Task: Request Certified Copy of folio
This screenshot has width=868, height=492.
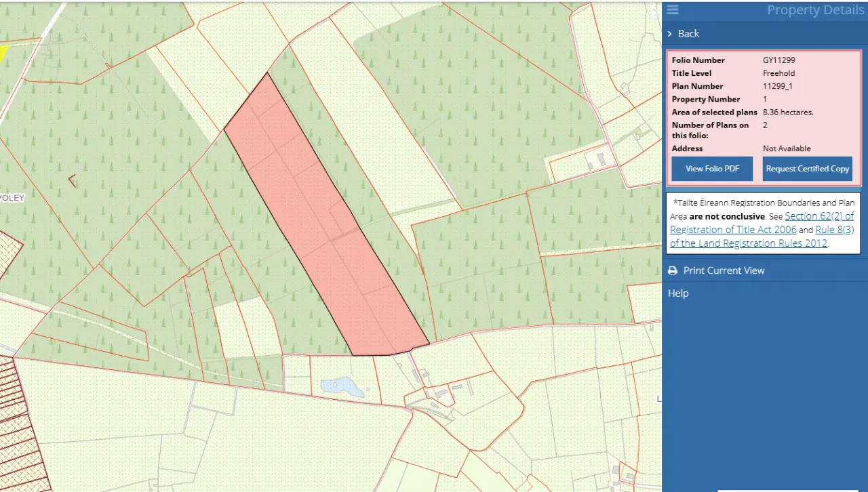Action: click(x=807, y=169)
